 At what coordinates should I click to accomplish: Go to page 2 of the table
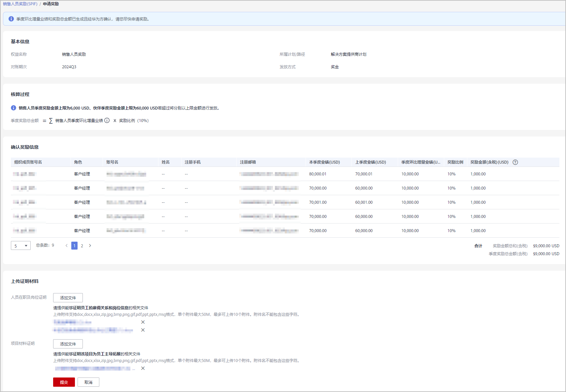pyautogui.click(x=82, y=246)
